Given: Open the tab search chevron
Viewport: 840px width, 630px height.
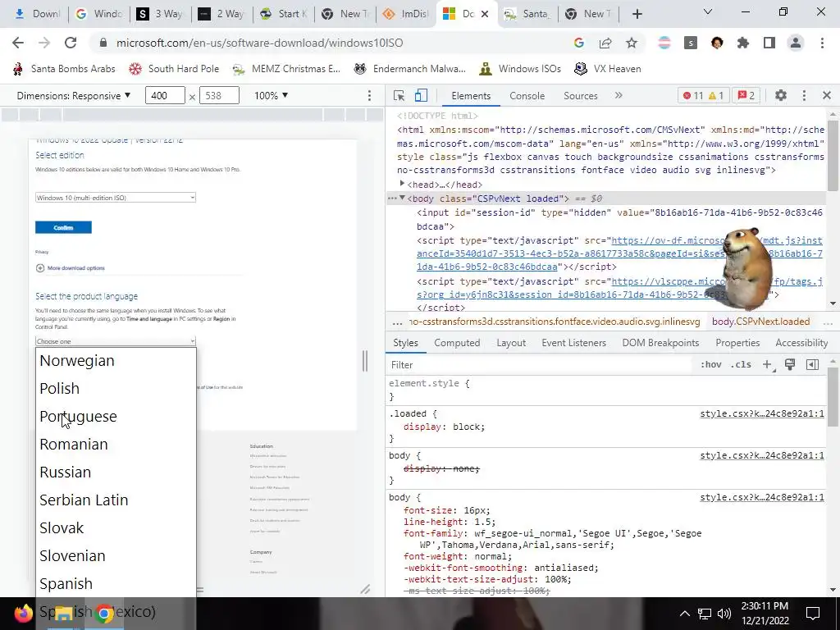Looking at the screenshot, I should coord(708,11).
